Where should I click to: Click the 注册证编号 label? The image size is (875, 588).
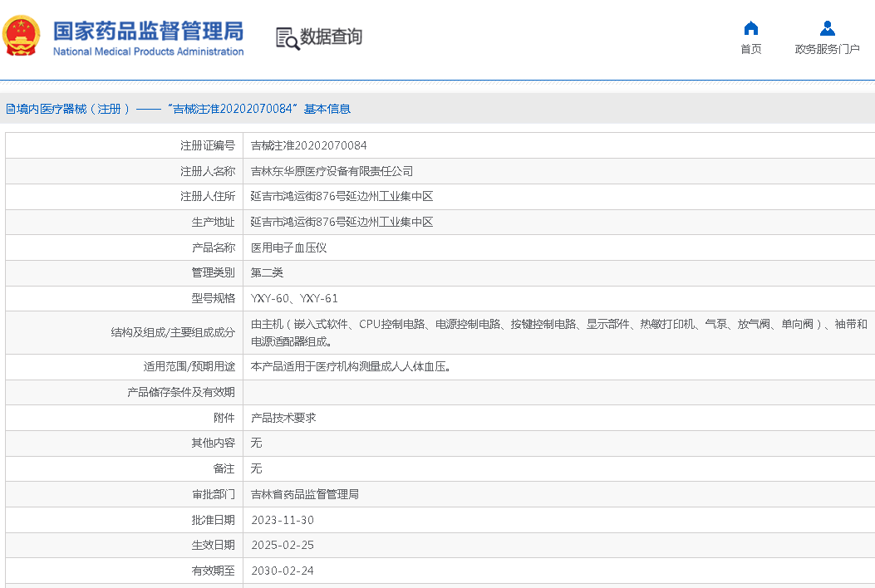click(x=208, y=145)
